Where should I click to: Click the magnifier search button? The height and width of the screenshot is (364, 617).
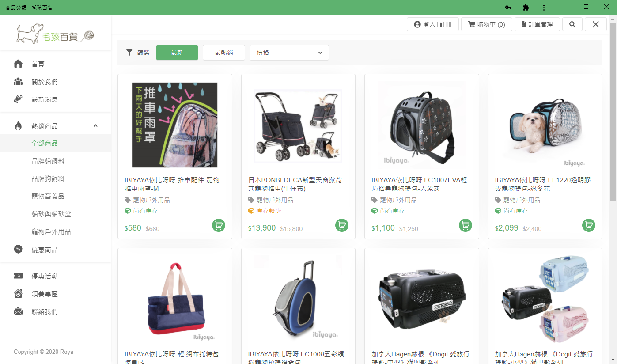point(572,24)
